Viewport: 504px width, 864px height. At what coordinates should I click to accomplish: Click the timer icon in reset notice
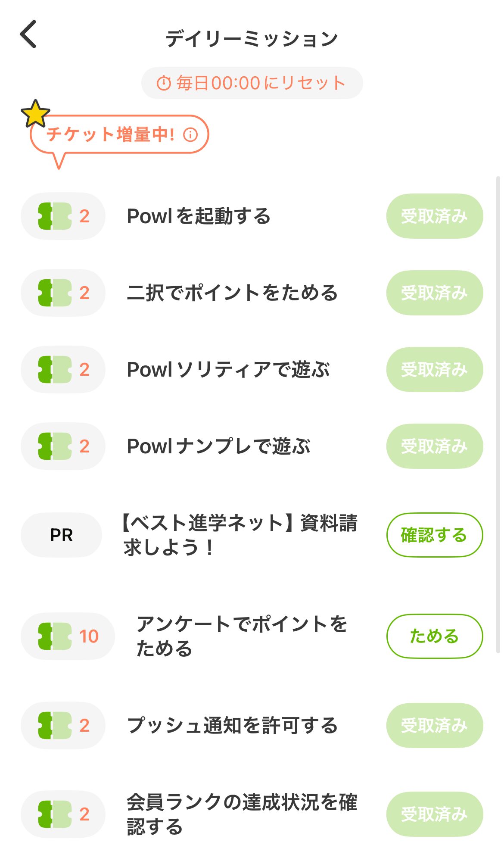pos(164,83)
